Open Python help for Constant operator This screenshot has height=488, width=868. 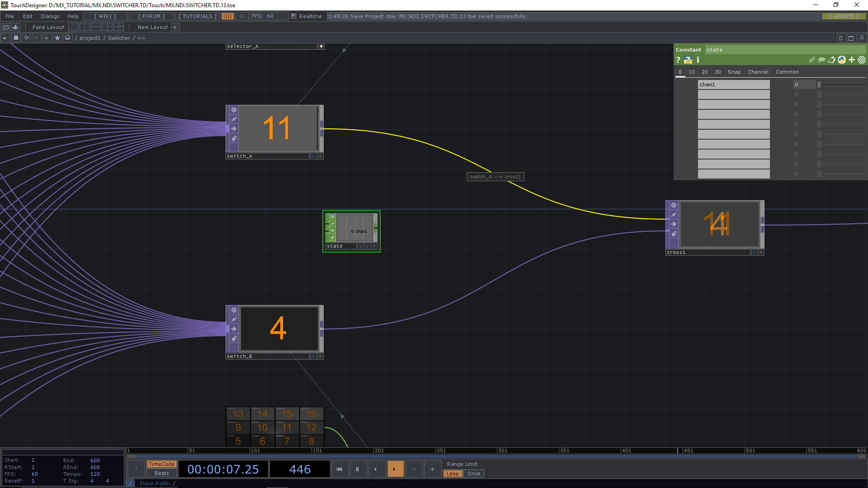(688, 60)
